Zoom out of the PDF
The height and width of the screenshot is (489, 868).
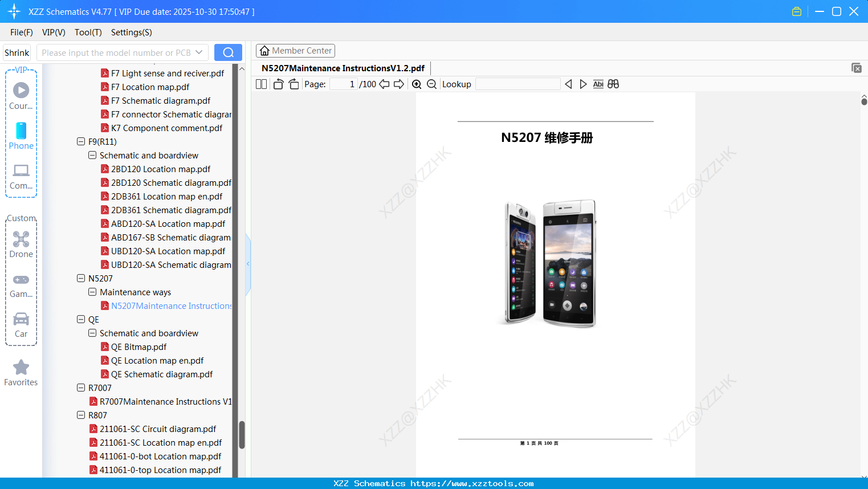pyautogui.click(x=431, y=84)
